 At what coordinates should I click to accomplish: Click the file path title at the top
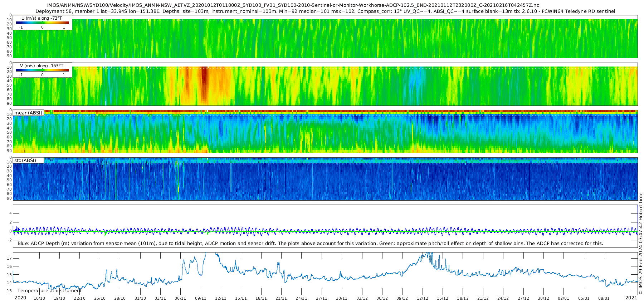tap(293, 5)
